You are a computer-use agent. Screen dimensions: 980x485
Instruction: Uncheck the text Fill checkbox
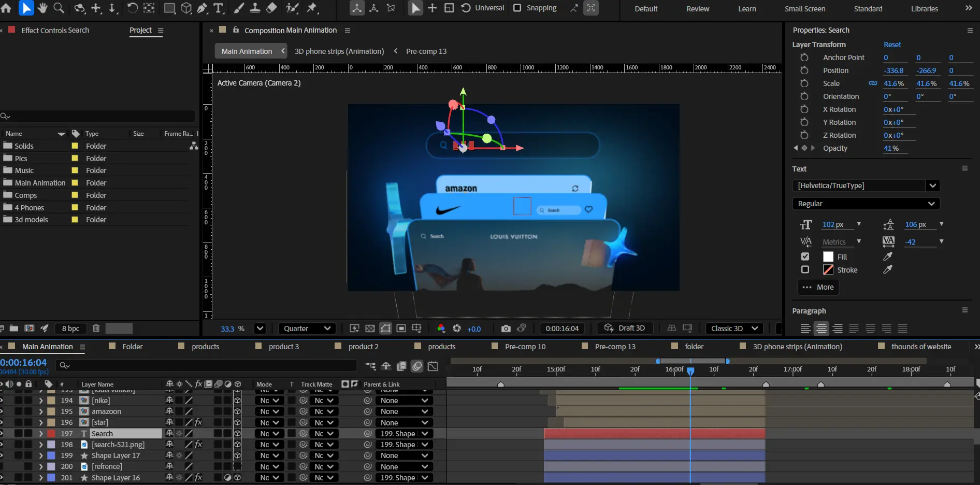tap(805, 256)
